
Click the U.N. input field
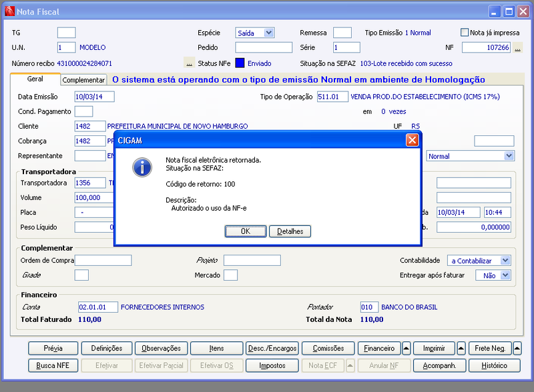point(66,47)
